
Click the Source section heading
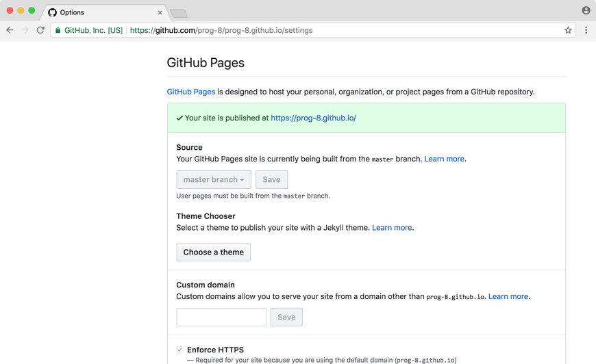pos(189,147)
